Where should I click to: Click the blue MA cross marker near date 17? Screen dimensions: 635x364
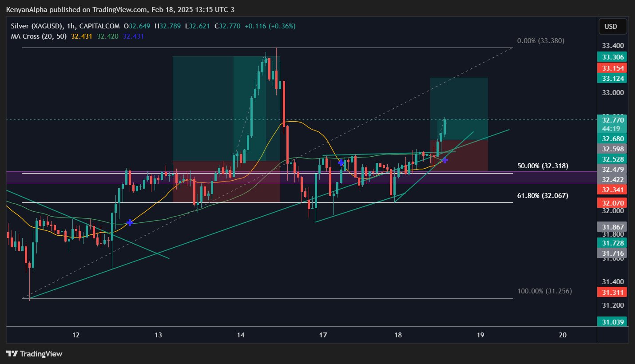point(341,163)
